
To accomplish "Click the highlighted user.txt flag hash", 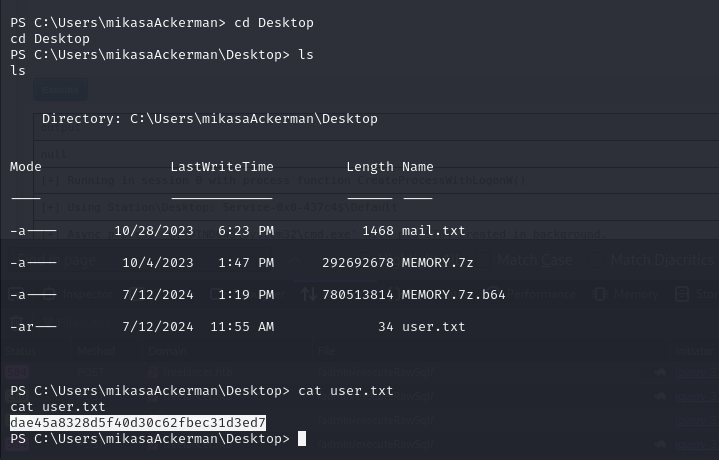I will point(138,422).
